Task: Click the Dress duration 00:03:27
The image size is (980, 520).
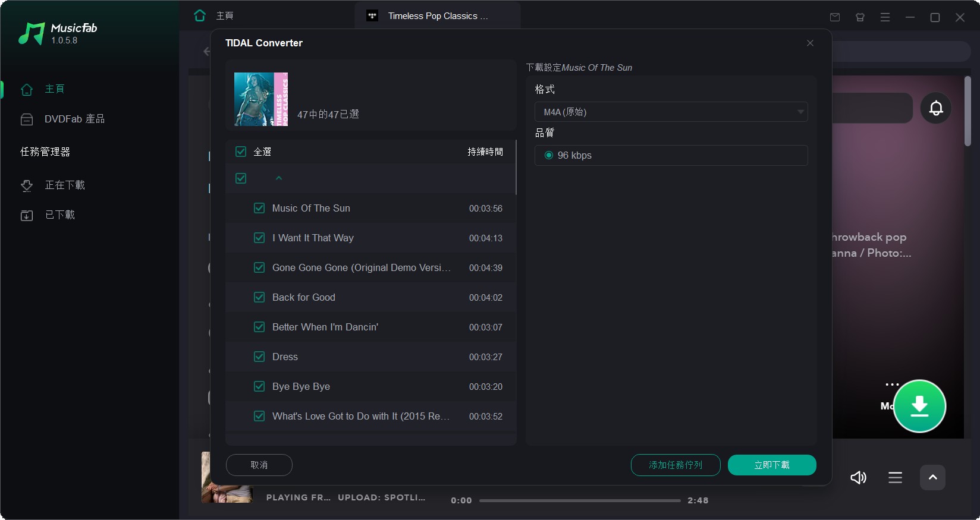Action: (x=486, y=357)
